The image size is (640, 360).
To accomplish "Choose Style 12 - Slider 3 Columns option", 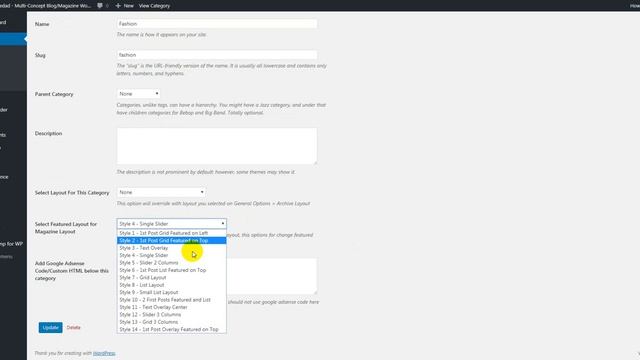I will pos(171,315).
